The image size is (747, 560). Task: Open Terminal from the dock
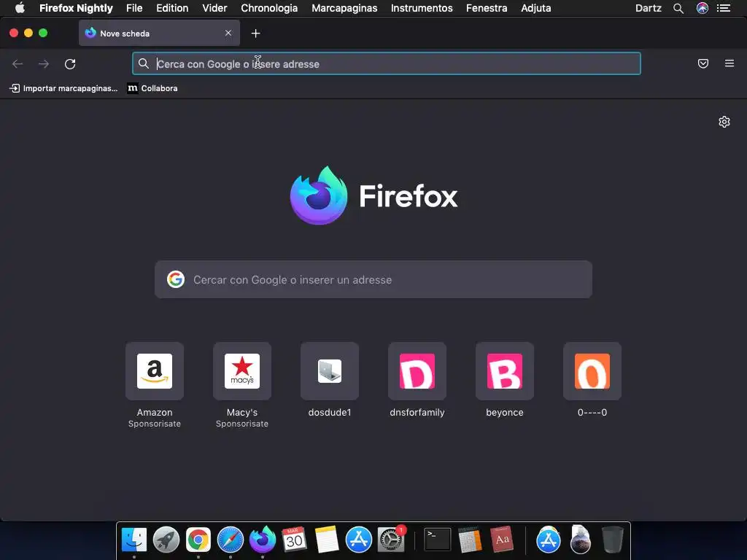pyautogui.click(x=438, y=540)
